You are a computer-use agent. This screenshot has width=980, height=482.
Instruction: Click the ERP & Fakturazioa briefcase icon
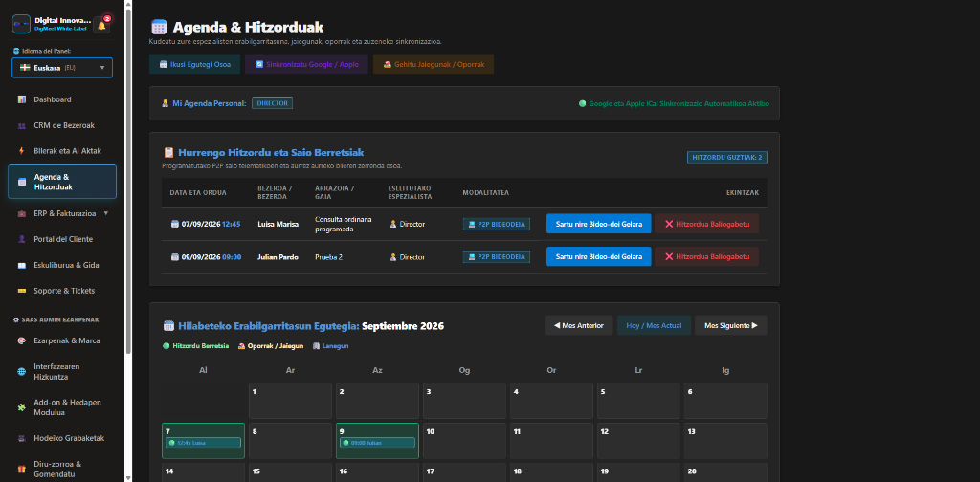coord(22,213)
